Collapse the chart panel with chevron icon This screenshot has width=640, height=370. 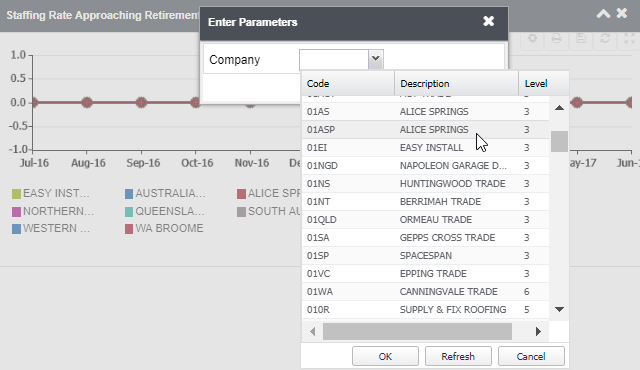click(603, 14)
